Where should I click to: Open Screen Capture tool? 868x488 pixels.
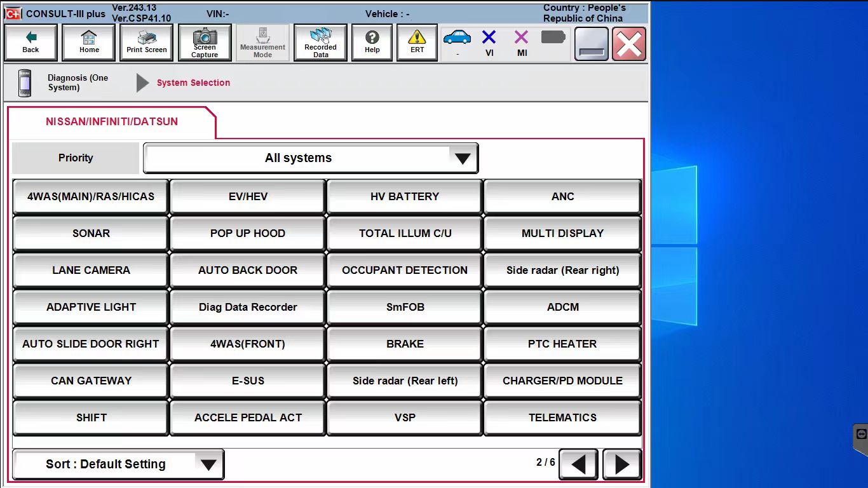coord(205,43)
